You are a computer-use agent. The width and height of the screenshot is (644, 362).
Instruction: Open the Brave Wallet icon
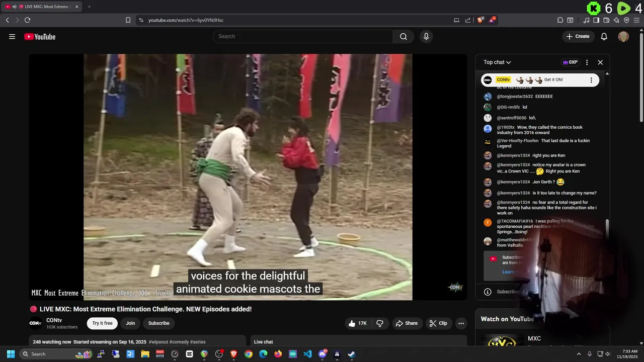[x=606, y=20]
